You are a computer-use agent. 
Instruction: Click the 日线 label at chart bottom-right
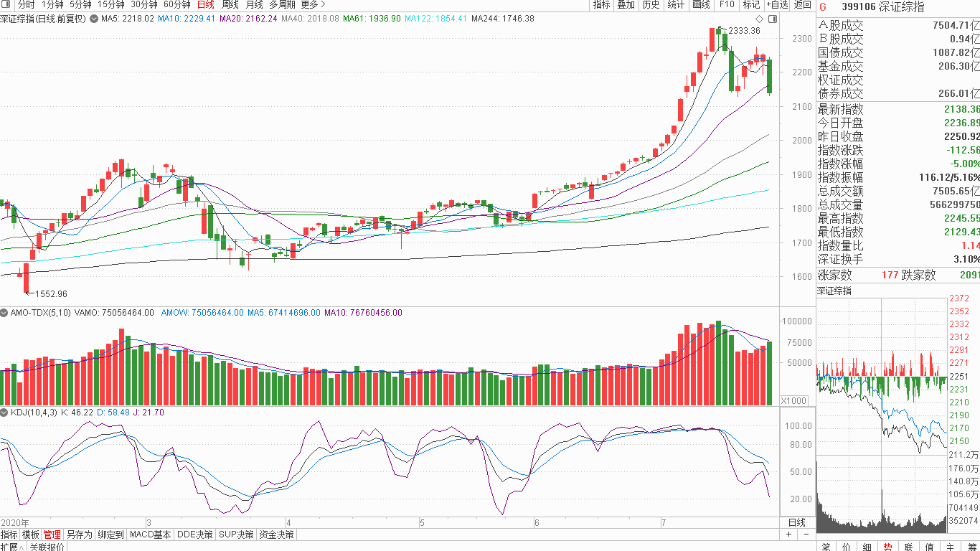click(x=797, y=522)
